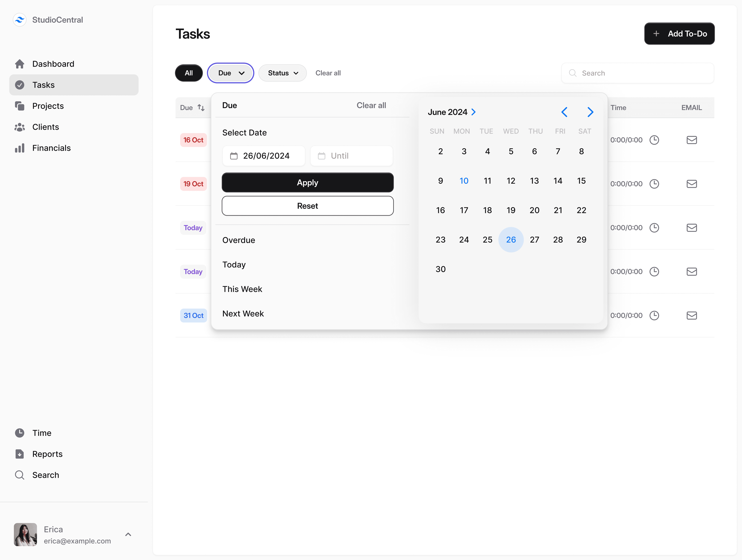The width and height of the screenshot is (742, 560).
Task: Click the Add To-Do button
Action: [679, 34]
